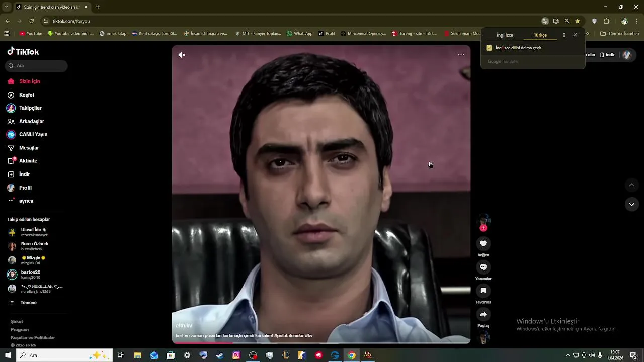
Task: Open Instagram from the taskbar
Action: click(x=236, y=355)
